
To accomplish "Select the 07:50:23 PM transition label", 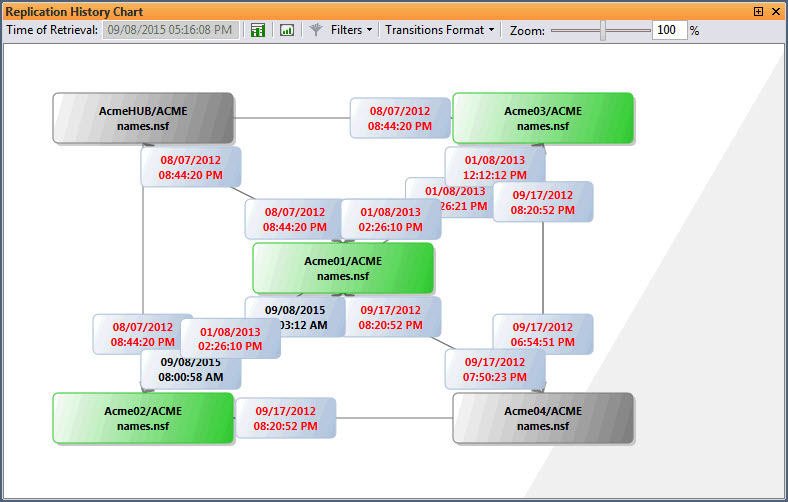I will pyautogui.click(x=495, y=369).
